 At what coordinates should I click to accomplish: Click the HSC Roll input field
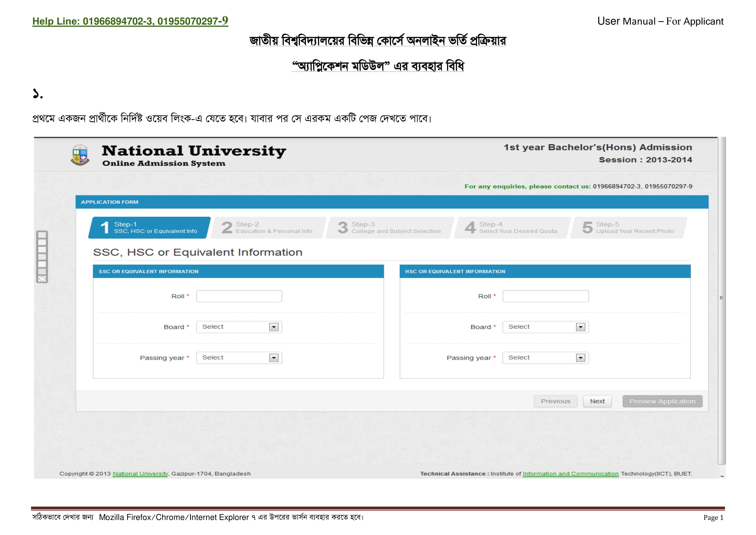point(546,296)
